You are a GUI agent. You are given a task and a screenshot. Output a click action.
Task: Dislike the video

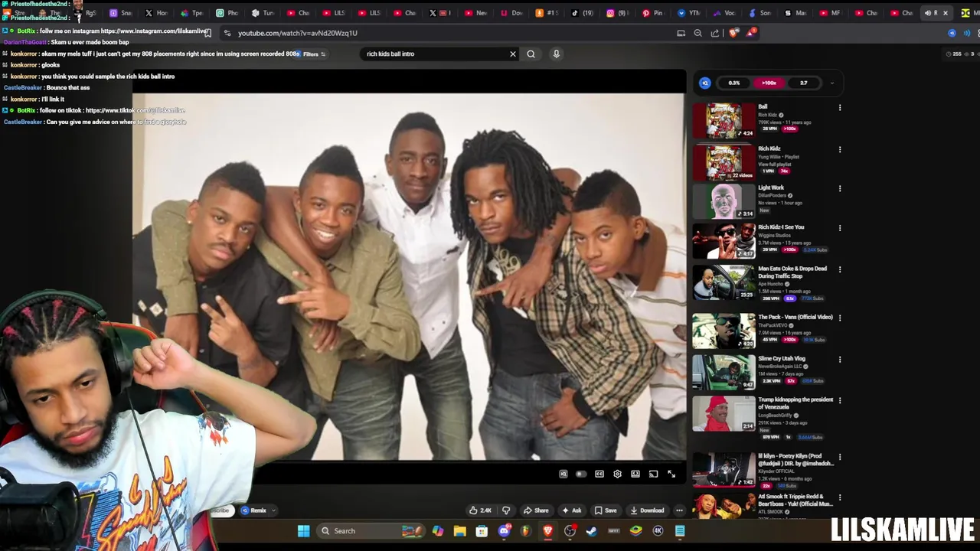tap(505, 510)
